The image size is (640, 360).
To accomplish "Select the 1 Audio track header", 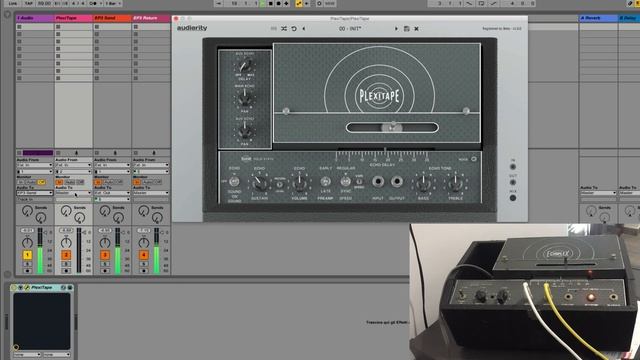I will click(35, 18).
